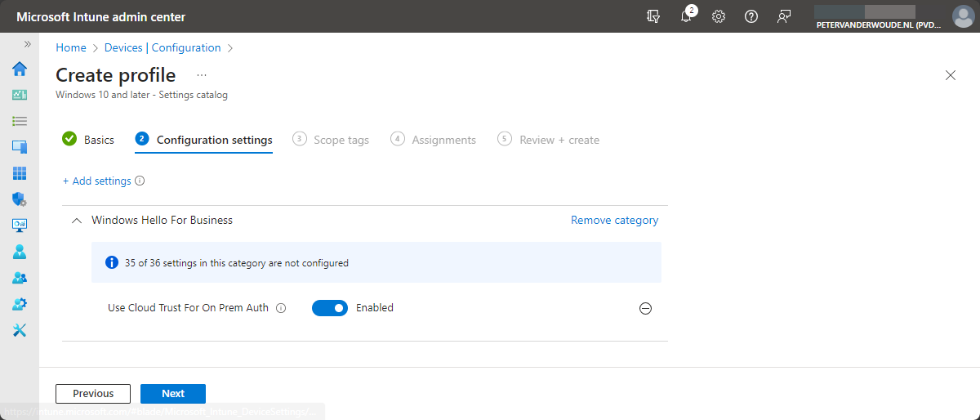Click the Next button

coord(173,394)
